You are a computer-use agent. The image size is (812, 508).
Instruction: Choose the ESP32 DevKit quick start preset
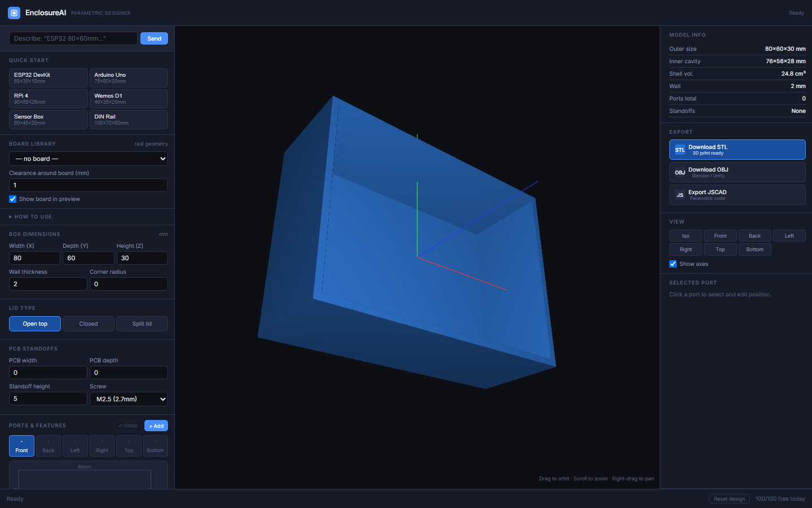point(48,78)
